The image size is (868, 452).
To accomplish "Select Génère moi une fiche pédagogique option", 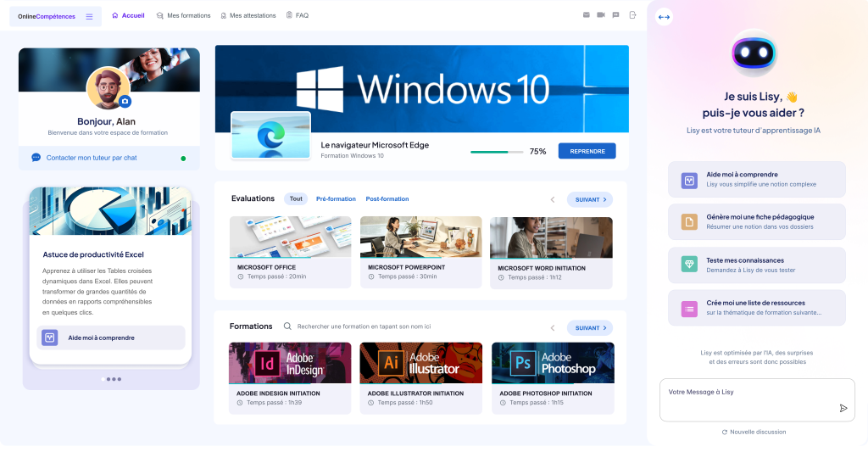I will 757,221.
